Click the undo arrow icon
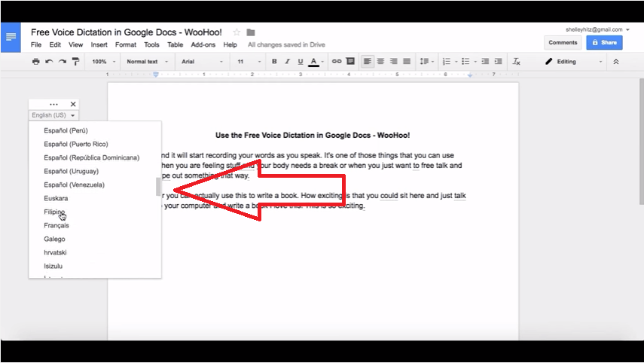 (49, 62)
